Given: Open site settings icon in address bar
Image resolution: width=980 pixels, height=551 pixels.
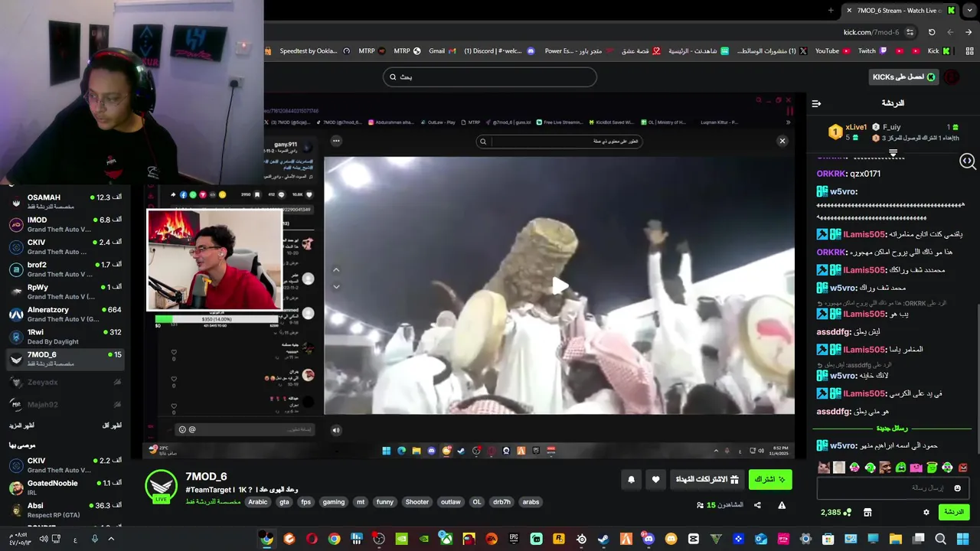Looking at the screenshot, I should (x=910, y=32).
